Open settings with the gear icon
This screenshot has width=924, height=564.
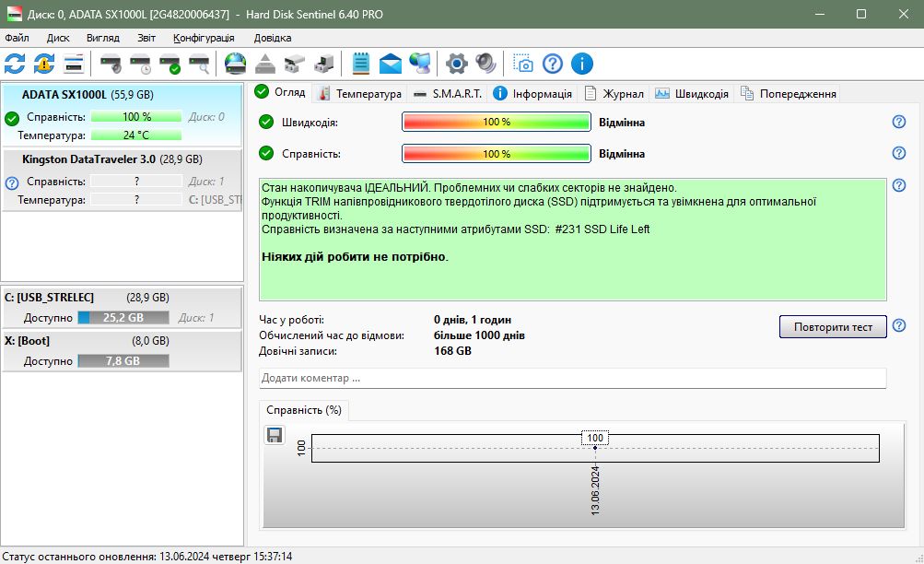click(x=457, y=64)
